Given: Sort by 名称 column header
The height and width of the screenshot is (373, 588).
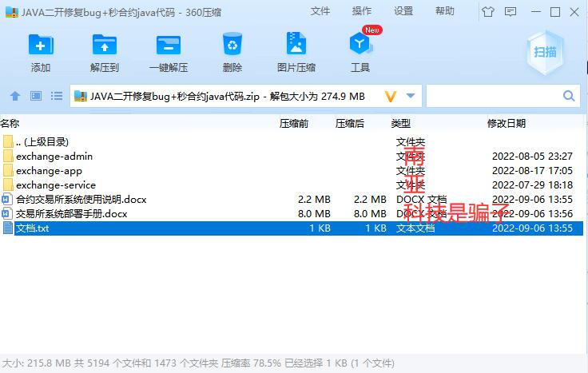Looking at the screenshot, I should 10,123.
